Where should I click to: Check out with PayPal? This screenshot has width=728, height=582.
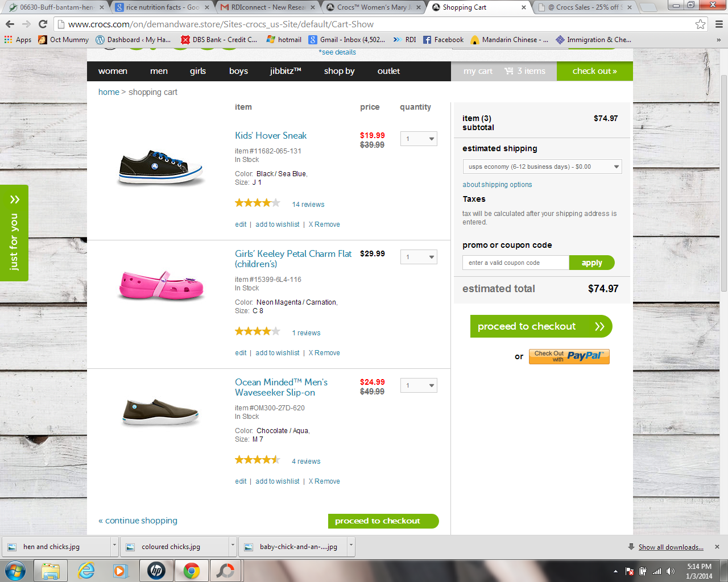[x=569, y=356]
